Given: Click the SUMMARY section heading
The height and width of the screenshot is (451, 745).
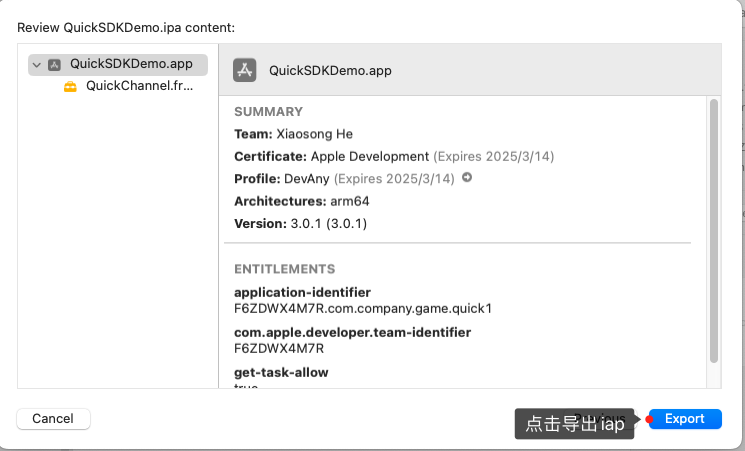Looking at the screenshot, I should coord(268,112).
